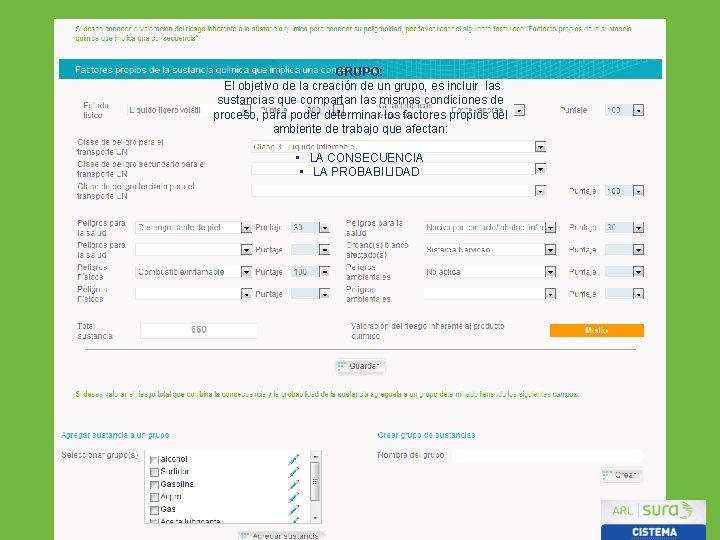Open the Clase de peligro terciario dropdown
720x540 pixels.
(540, 191)
